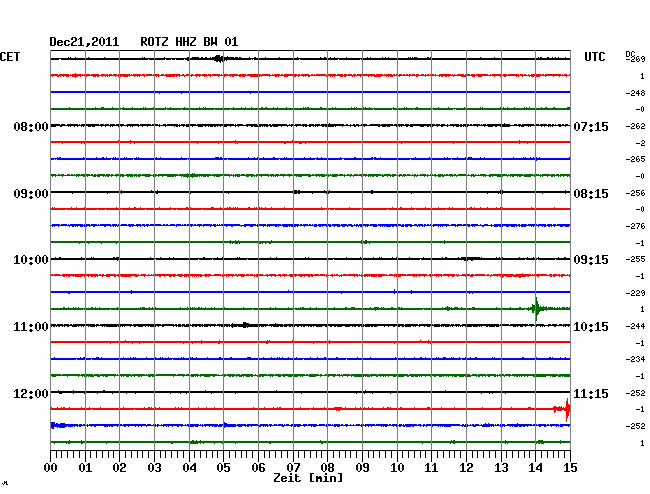Click the Zeit [min] axis title

(308, 478)
